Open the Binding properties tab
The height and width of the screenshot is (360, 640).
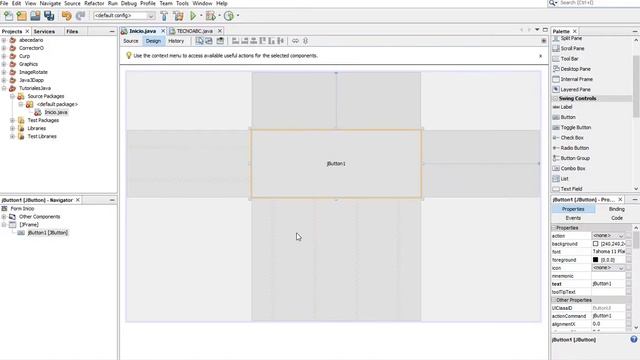click(x=616, y=209)
